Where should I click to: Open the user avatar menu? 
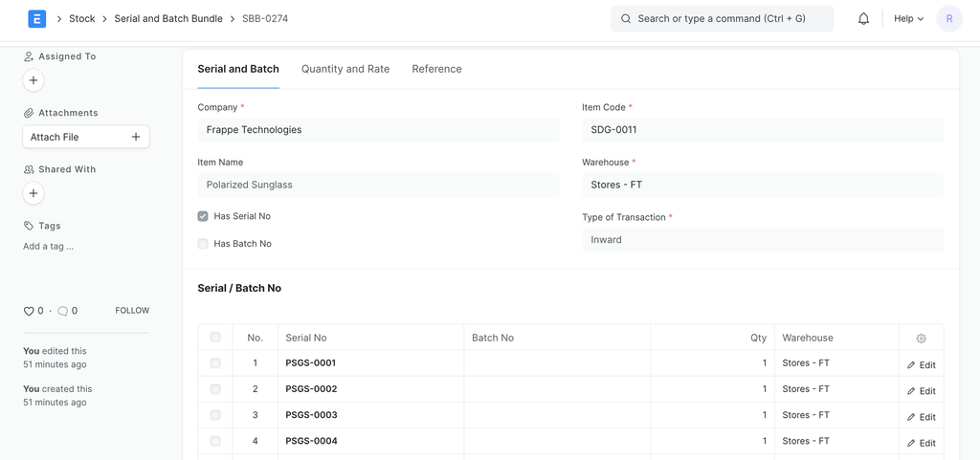point(948,18)
